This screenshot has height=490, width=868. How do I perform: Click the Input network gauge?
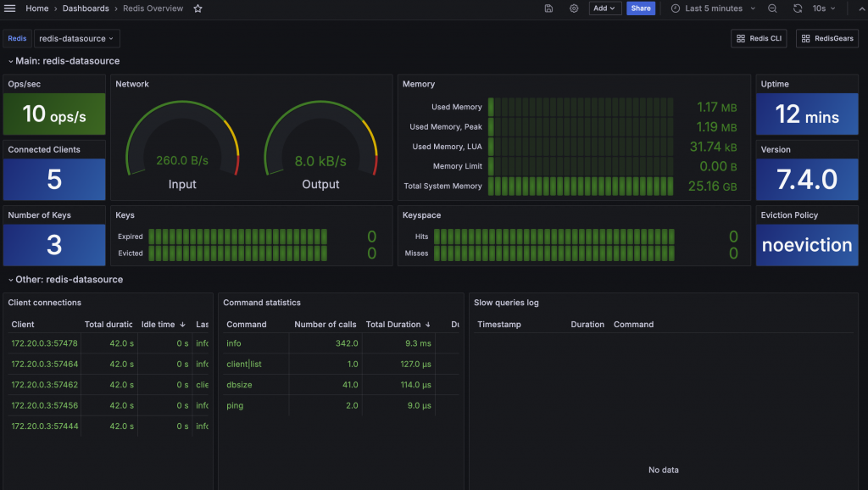(182, 145)
